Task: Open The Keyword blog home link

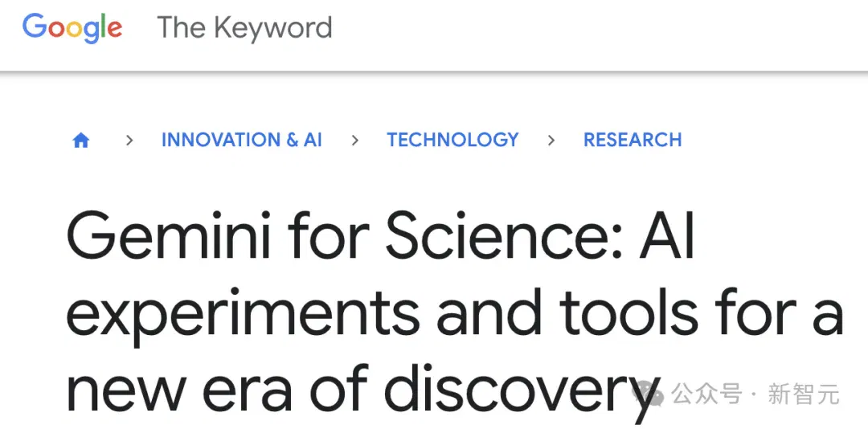Action: [x=244, y=27]
